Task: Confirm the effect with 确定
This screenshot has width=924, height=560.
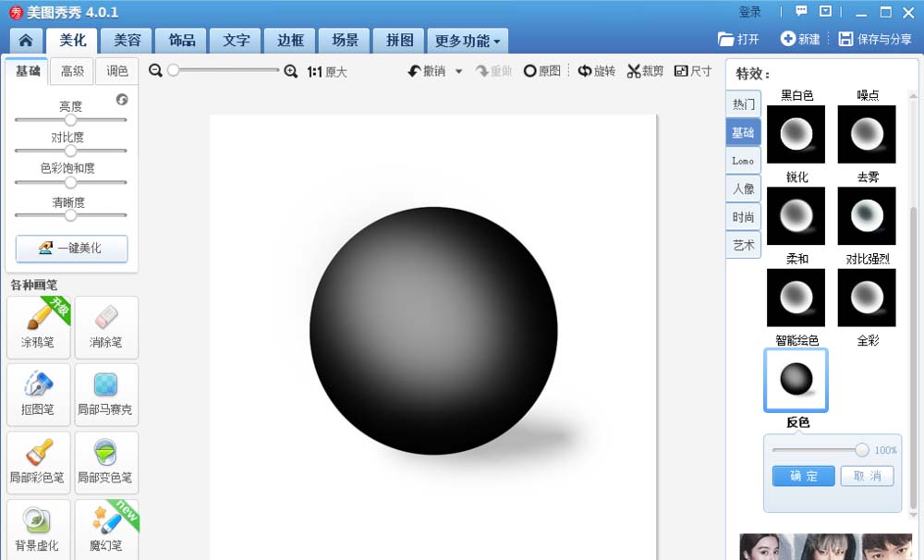Action: pyautogui.click(x=804, y=476)
